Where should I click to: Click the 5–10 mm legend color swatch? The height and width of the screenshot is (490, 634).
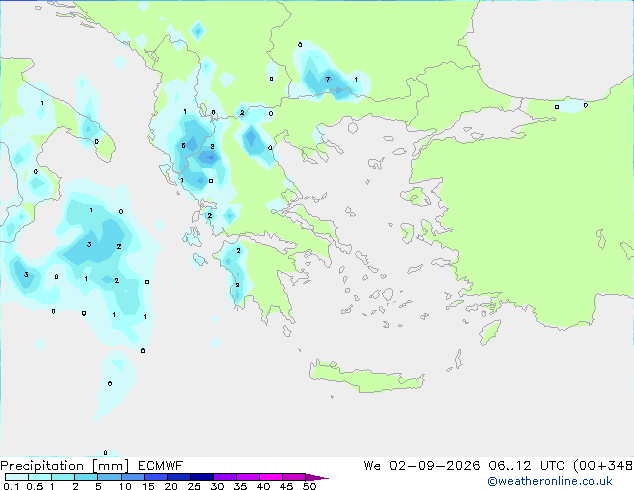110,477
